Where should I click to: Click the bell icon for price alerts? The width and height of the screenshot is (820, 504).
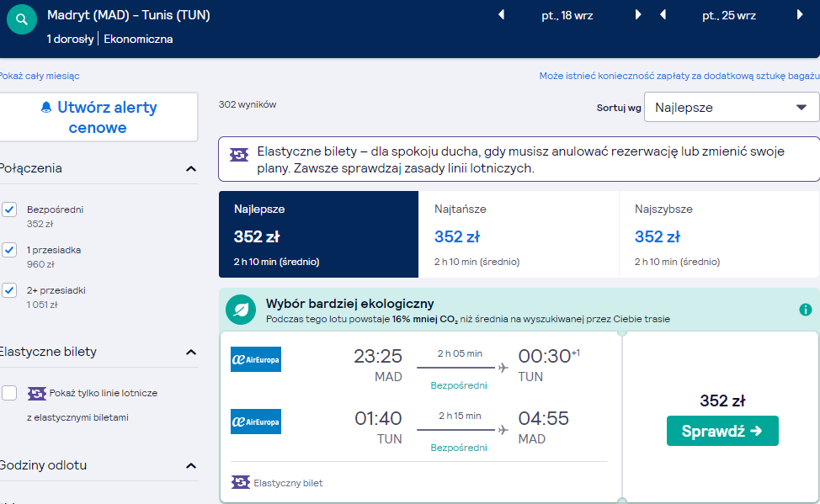click(x=46, y=107)
